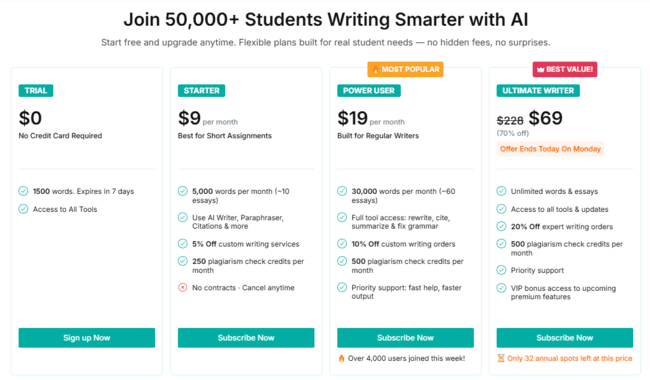
Task: Click checkmark beside VIP bonus access feature
Action: (501, 288)
